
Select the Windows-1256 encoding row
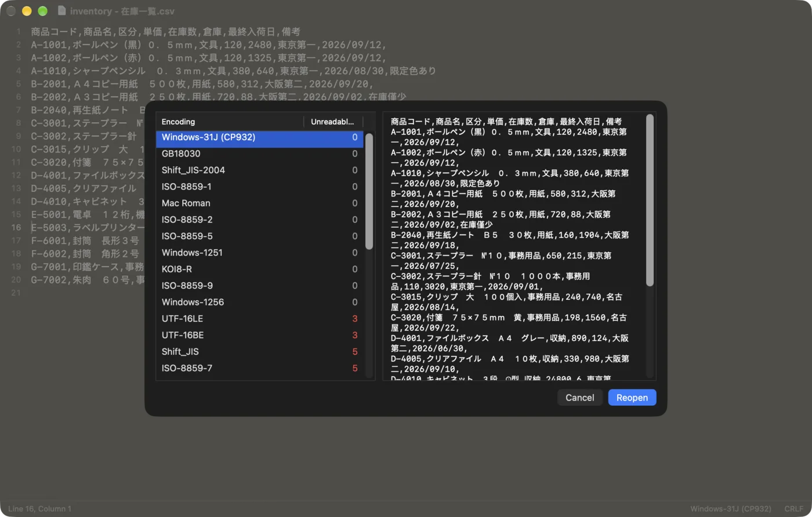(259, 303)
